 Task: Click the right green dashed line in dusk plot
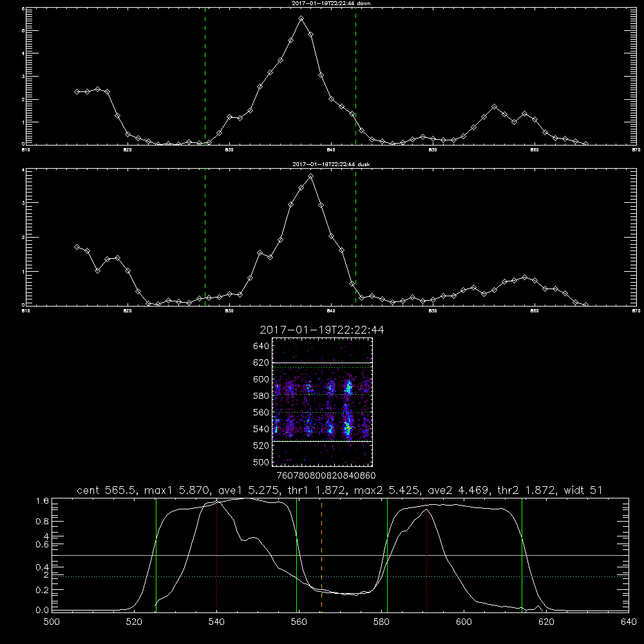click(355, 237)
